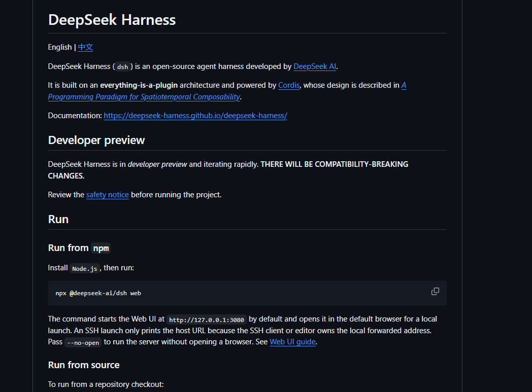Switch README language to 中文
This screenshot has height=392, width=532.
(x=85, y=47)
